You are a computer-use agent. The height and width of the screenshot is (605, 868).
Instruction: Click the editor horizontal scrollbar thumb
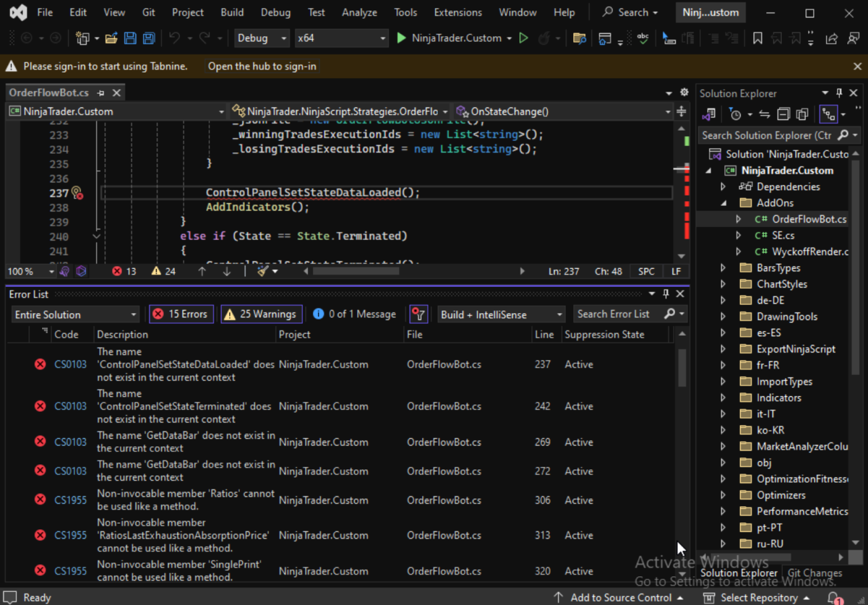point(356,271)
